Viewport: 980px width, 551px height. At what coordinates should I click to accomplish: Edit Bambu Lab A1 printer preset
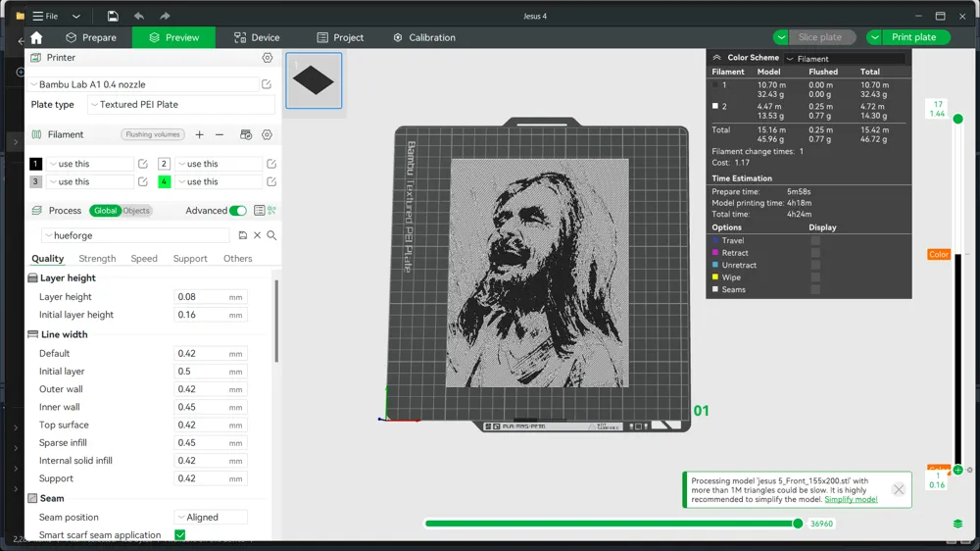[x=267, y=84]
